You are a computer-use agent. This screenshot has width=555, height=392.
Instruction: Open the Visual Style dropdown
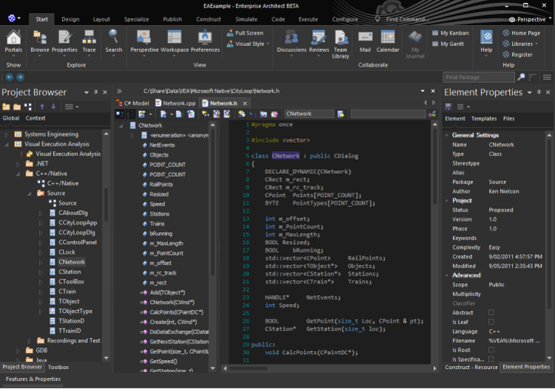coord(249,44)
